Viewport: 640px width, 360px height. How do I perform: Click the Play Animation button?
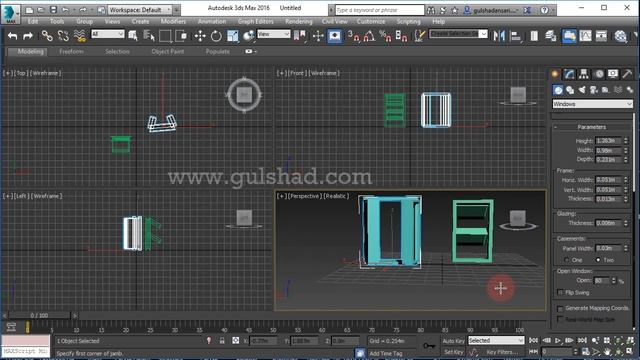point(558,340)
